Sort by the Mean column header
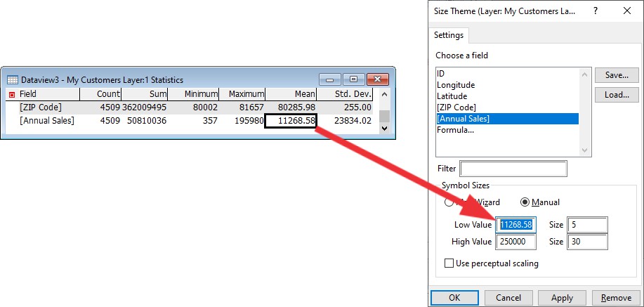Image resolution: width=644 pixels, height=307 pixels. [x=291, y=94]
